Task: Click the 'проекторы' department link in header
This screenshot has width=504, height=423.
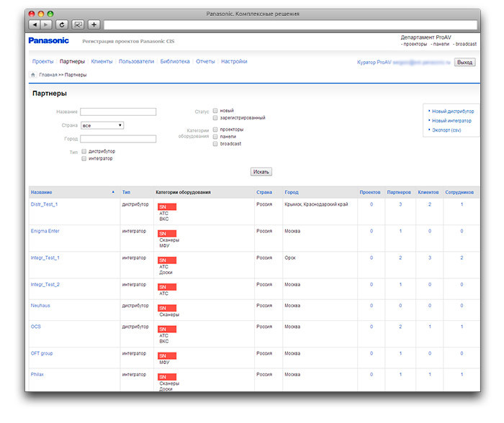Action: tap(415, 44)
